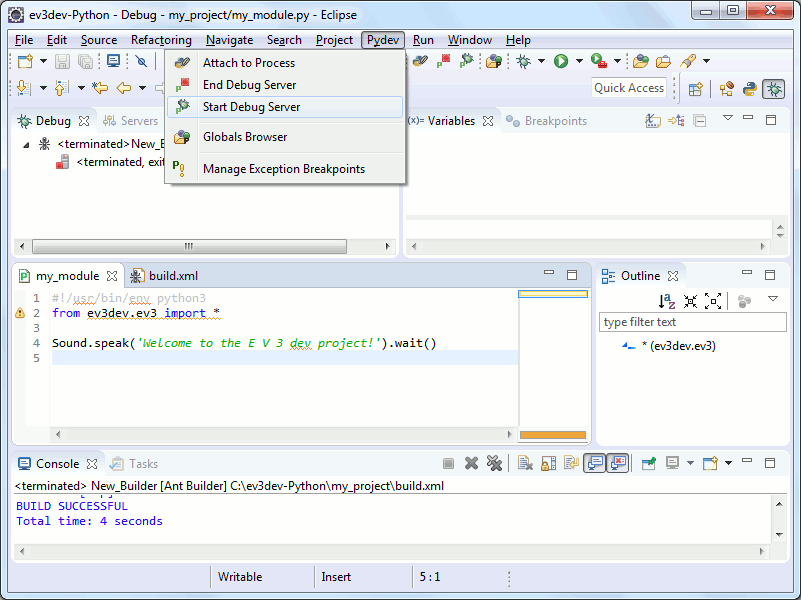
Task: Toggle Hide non-public members in Outline
Action: point(744,301)
